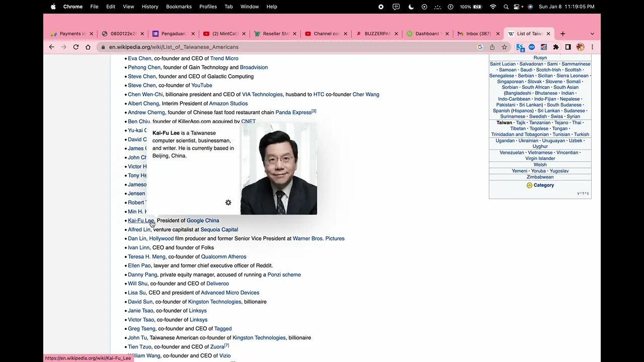The image size is (644, 362).
Task: Follow the Qualcomm Atheros link
Action: tap(224, 257)
